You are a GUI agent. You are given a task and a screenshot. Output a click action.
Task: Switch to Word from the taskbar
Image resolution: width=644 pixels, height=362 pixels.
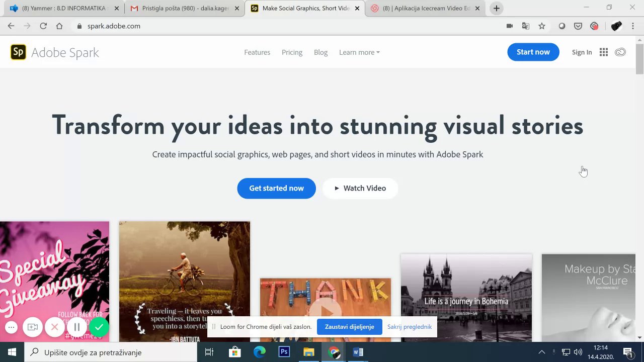tap(358, 352)
